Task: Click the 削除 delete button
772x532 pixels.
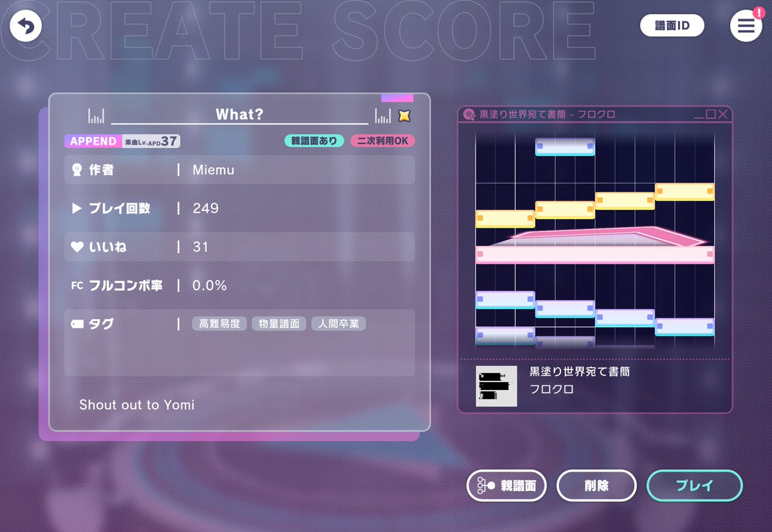Action: click(x=596, y=486)
